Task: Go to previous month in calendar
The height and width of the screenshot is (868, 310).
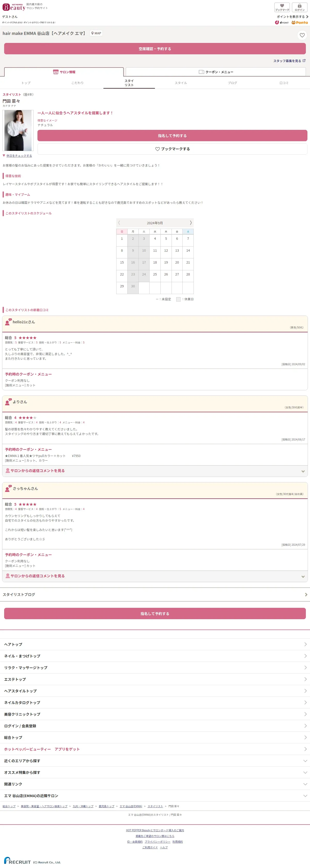Action: pyautogui.click(x=119, y=223)
